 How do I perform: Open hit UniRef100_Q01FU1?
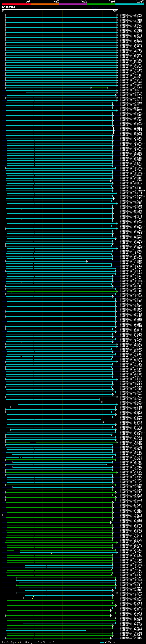(x=131, y=291)
